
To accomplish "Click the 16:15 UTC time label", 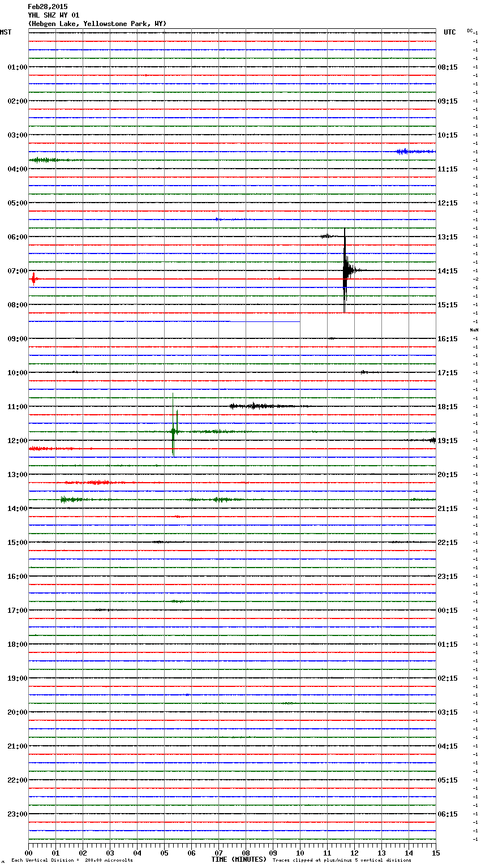I will click(448, 339).
